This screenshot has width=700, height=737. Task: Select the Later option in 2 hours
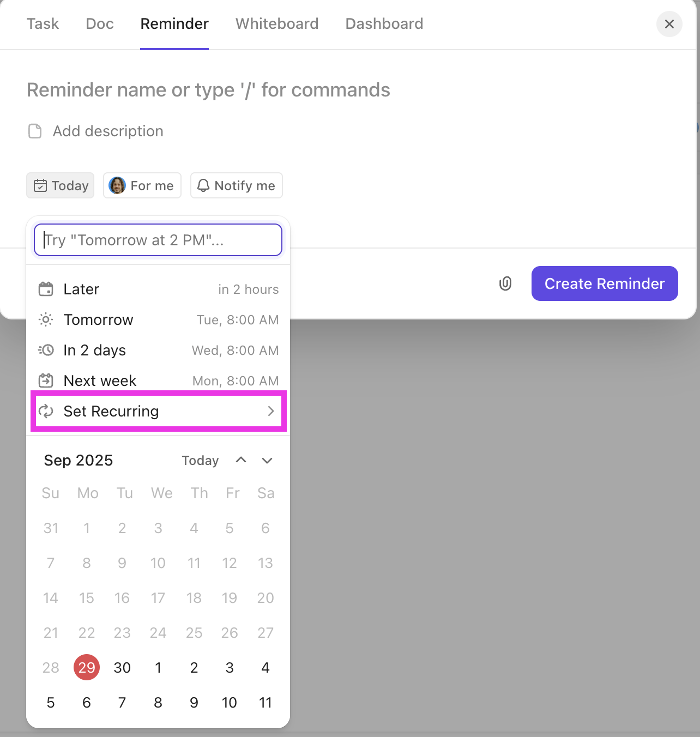click(x=81, y=289)
